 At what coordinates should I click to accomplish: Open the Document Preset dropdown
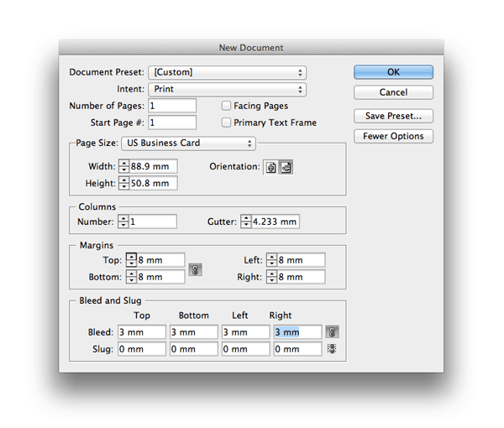[228, 72]
